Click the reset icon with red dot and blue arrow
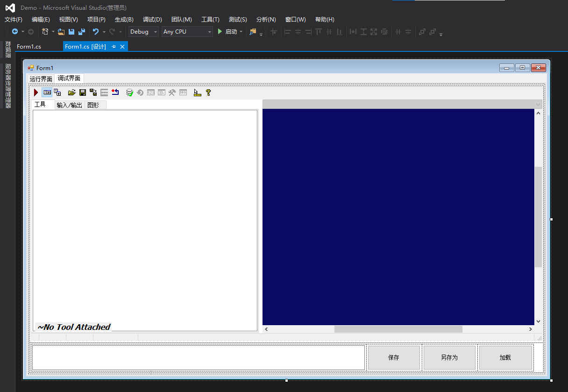This screenshot has height=392, width=568. point(115,93)
